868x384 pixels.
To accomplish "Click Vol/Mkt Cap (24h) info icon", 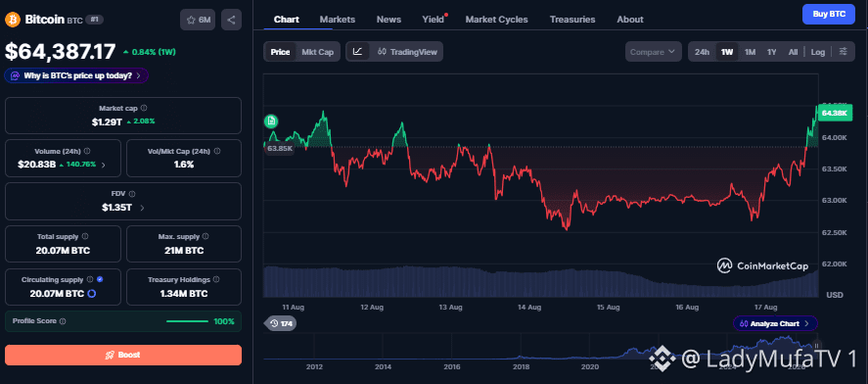I will tap(217, 151).
